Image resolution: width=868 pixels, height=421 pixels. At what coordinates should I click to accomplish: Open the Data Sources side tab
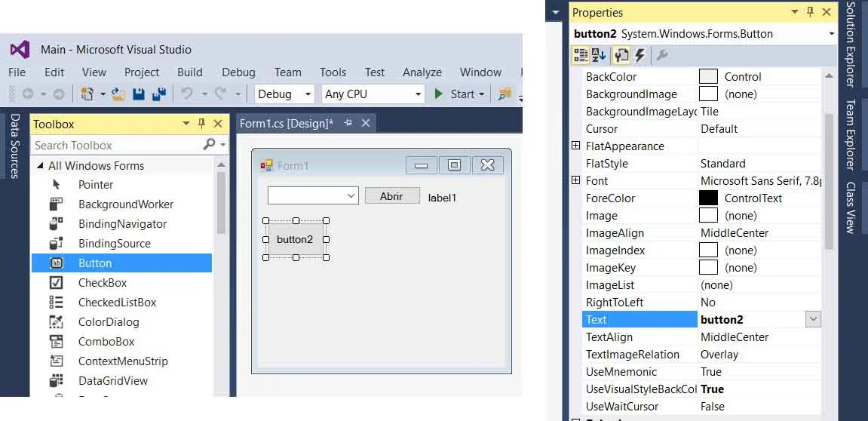15,146
